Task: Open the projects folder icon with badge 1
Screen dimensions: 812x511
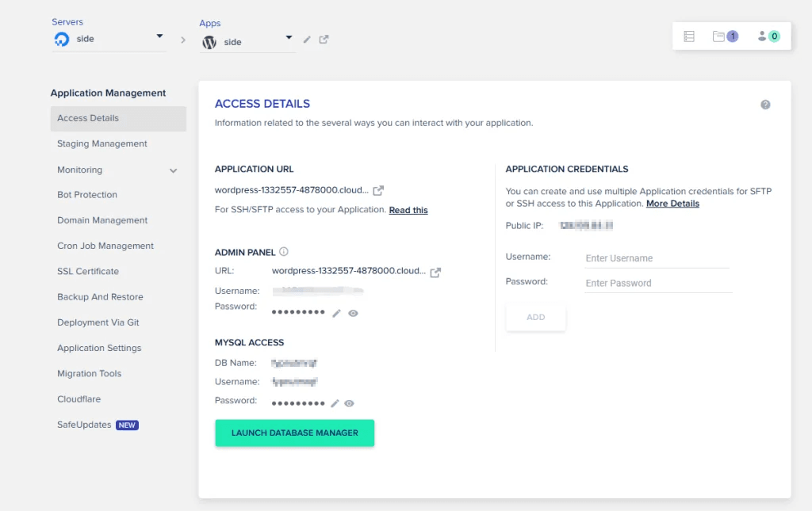Action: [x=725, y=36]
